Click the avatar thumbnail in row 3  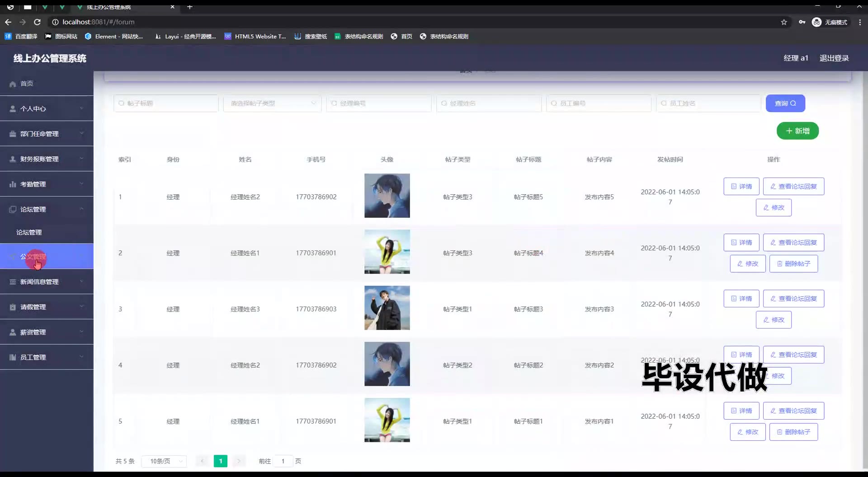point(387,308)
